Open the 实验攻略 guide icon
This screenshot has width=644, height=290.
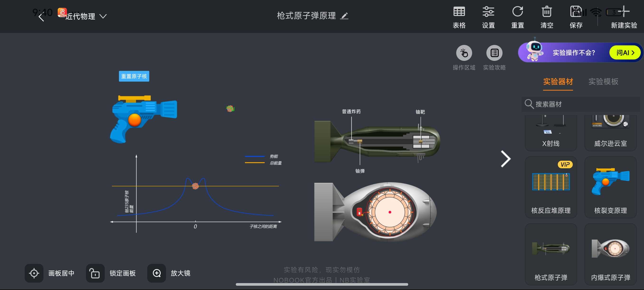pos(494,53)
